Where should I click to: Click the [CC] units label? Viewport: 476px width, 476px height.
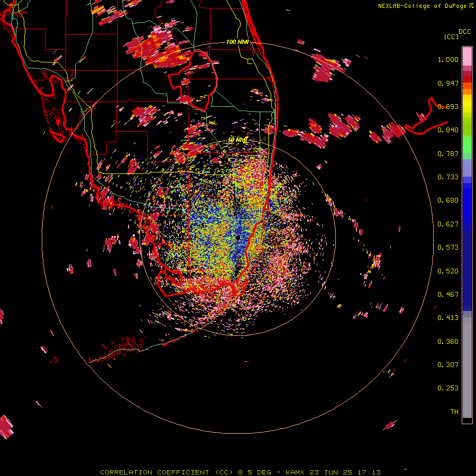451,36
